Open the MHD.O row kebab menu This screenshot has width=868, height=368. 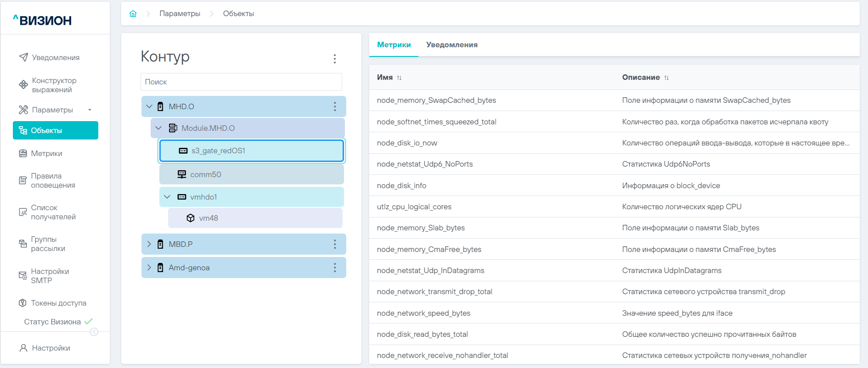(x=334, y=106)
